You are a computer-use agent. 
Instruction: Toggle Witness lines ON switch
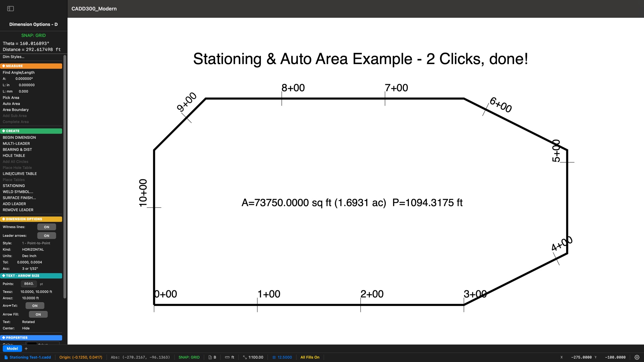pyautogui.click(x=47, y=227)
